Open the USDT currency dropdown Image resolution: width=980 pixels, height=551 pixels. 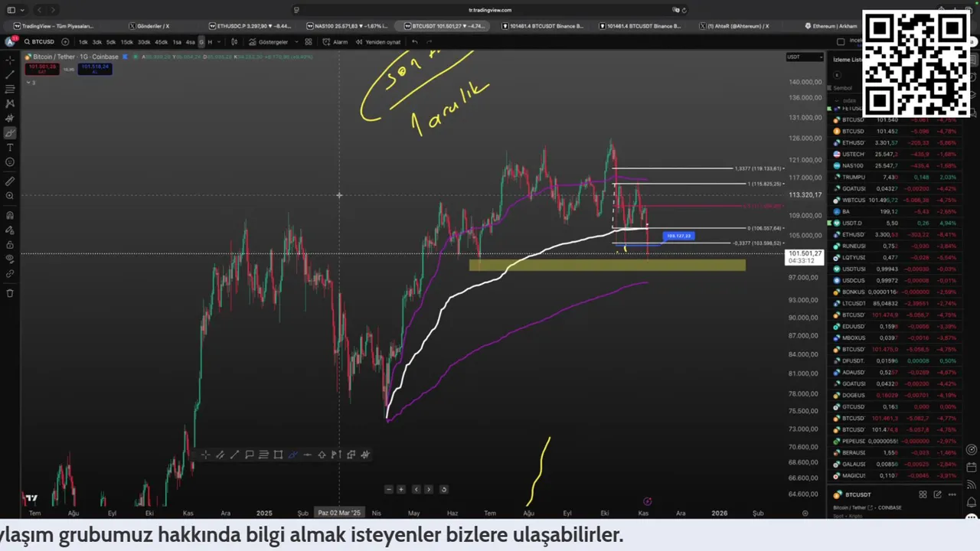pyautogui.click(x=805, y=57)
